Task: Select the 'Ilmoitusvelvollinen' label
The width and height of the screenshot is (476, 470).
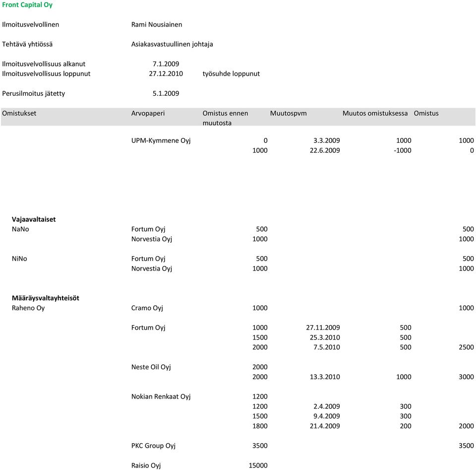Action: click(x=30, y=25)
